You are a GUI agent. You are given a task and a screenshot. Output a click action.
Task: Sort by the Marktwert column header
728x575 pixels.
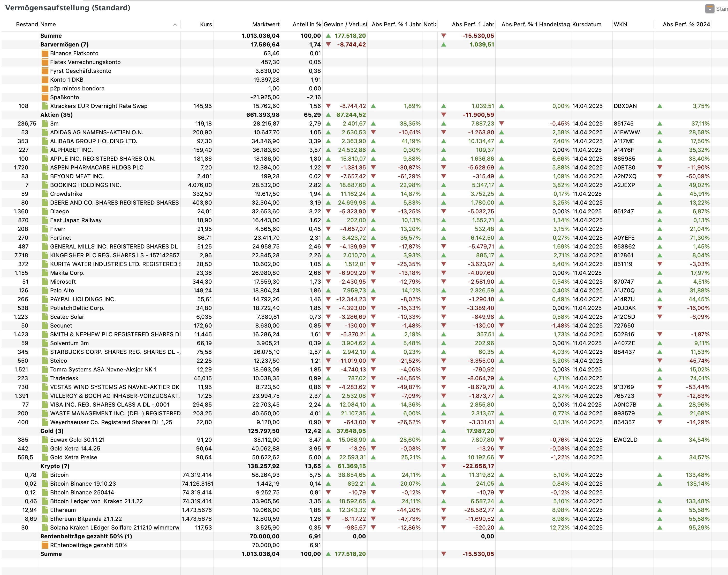266,25
